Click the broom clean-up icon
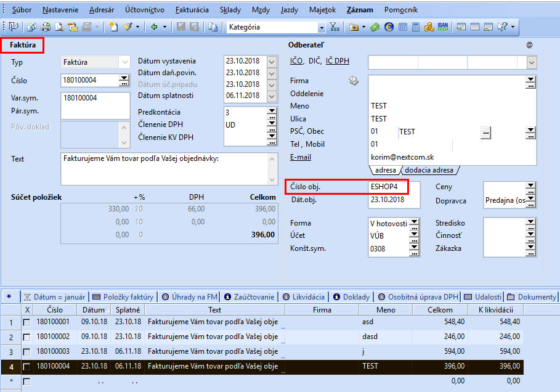Image resolution: width=560 pixels, height=392 pixels. [x=128, y=27]
